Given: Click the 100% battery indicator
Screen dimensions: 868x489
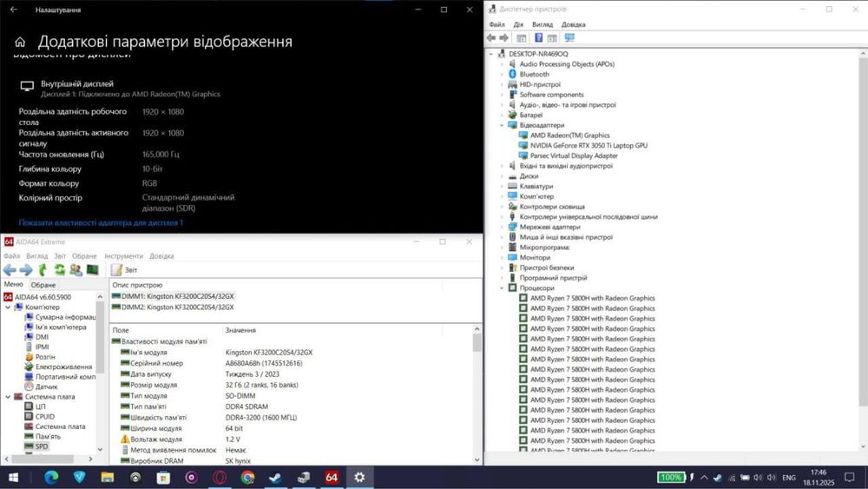Looking at the screenshot, I should coord(670,477).
